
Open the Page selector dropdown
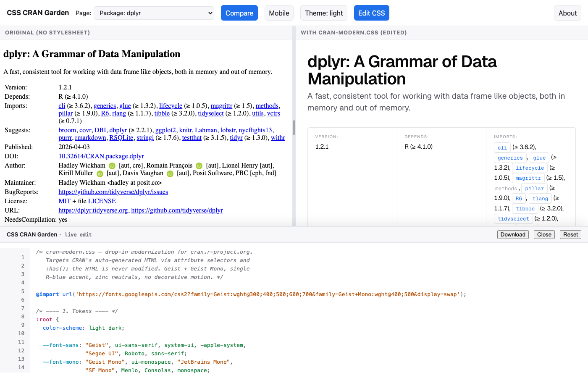(x=154, y=13)
